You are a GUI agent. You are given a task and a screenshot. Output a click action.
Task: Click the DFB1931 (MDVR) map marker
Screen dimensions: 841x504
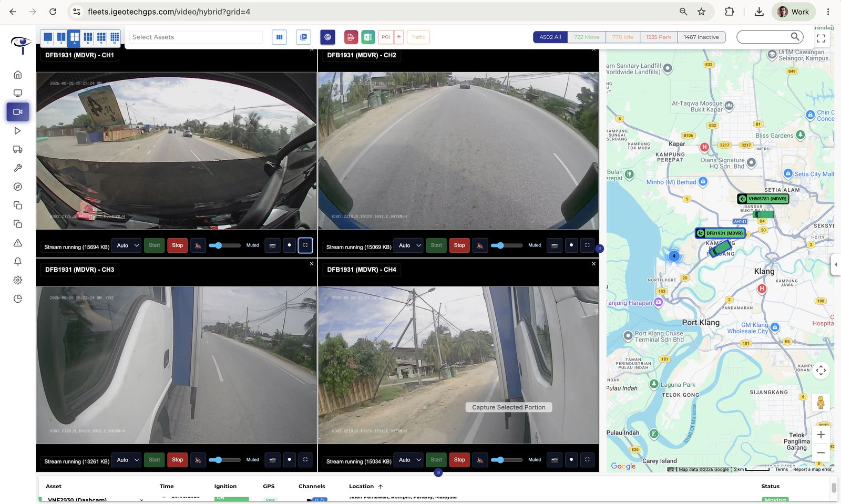[720, 233]
